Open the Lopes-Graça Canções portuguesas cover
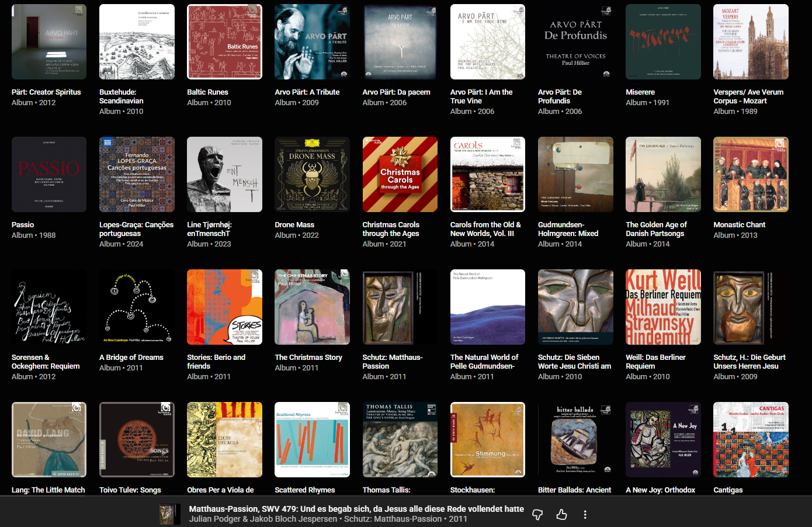Viewport: 812px width, 527px height. (x=137, y=175)
